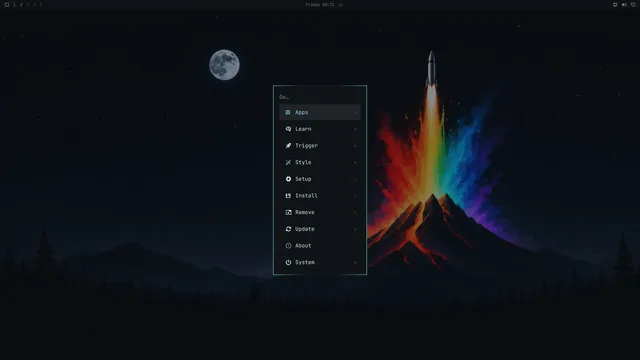The width and height of the screenshot is (640, 360).
Task: Open the menu logo in the top-left bar
Action: tap(7, 4)
